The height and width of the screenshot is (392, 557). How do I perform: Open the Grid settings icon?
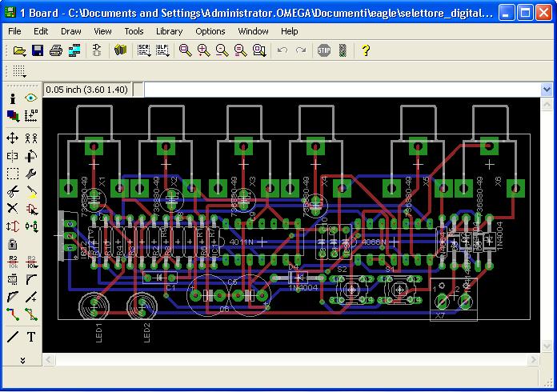19,71
